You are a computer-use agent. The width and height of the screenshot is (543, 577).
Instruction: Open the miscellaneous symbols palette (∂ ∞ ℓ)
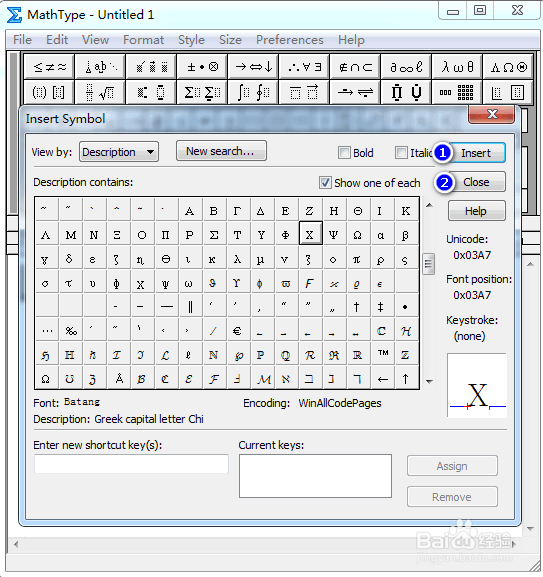pyautogui.click(x=406, y=67)
